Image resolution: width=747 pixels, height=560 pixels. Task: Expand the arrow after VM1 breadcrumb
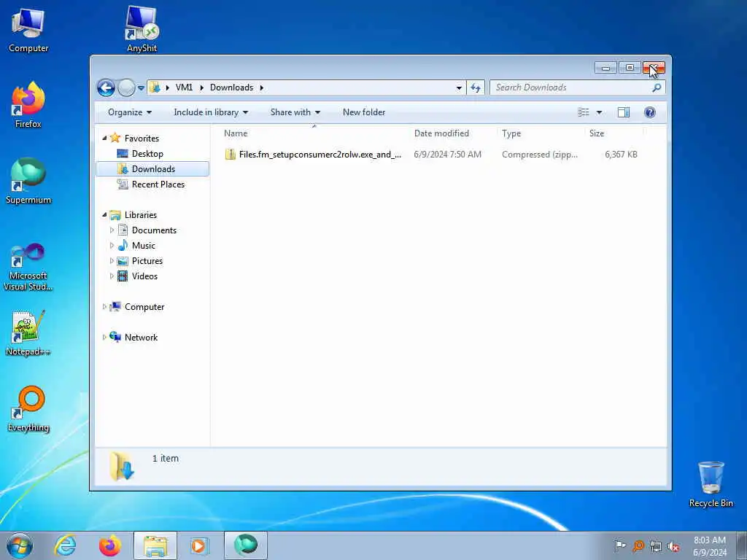coord(201,87)
